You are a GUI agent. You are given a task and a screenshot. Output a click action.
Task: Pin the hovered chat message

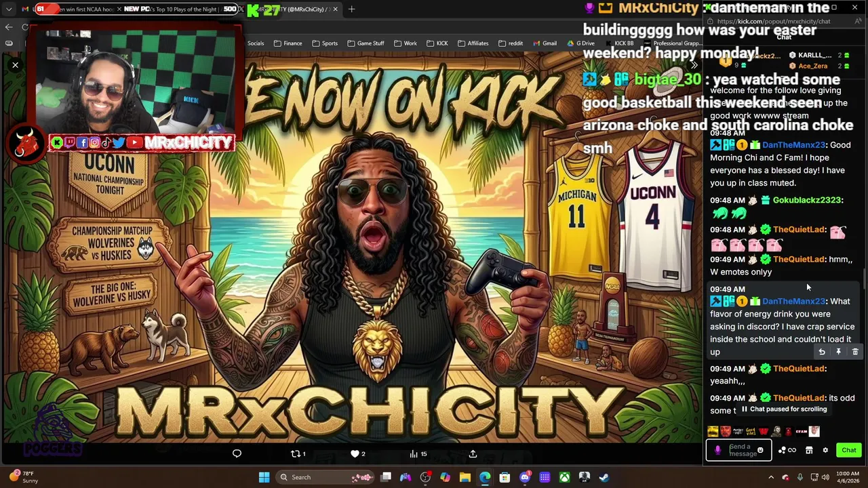coord(838,352)
